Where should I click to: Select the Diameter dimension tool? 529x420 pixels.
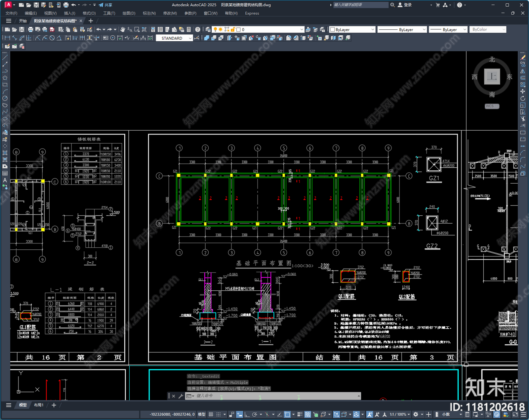[52, 38]
